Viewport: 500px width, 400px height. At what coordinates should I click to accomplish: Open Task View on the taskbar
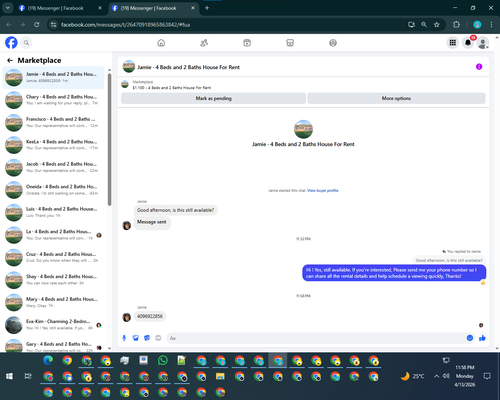(x=28, y=376)
